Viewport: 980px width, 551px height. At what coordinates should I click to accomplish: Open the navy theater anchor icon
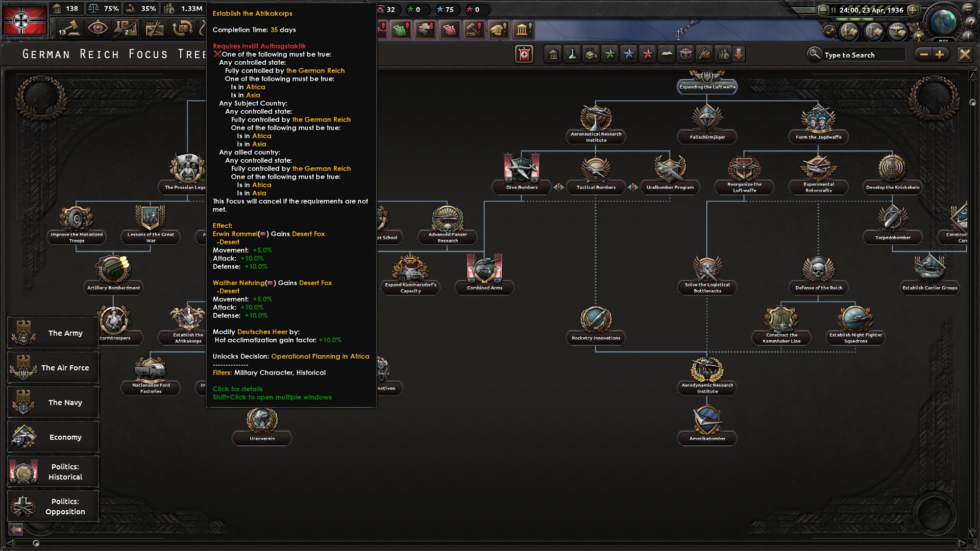(x=873, y=32)
